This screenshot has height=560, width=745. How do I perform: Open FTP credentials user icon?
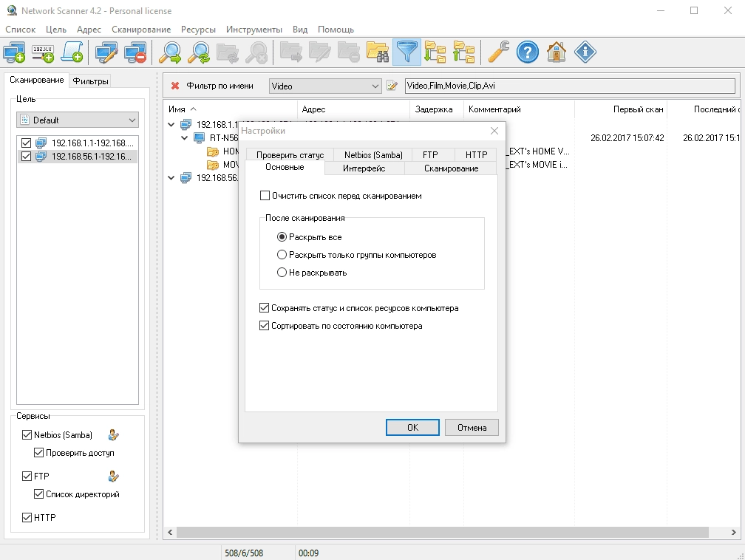pos(113,476)
